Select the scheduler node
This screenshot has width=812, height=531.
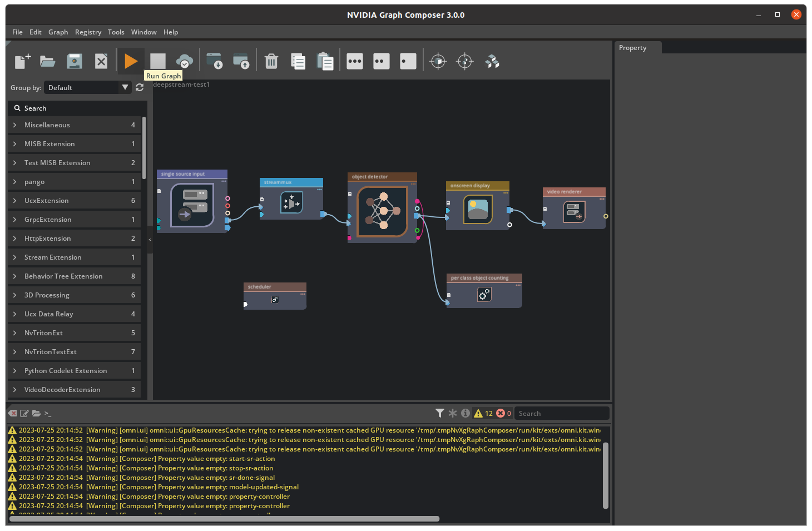point(275,296)
